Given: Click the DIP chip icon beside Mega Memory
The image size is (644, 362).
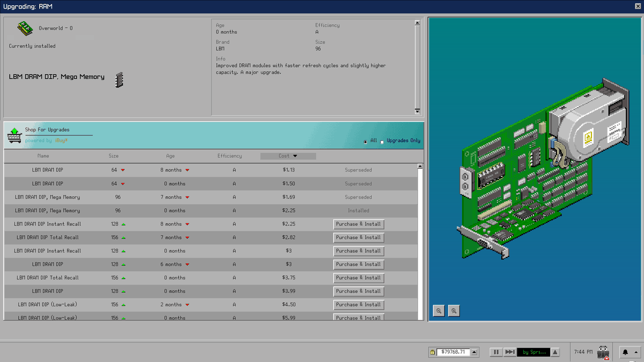Looking at the screenshot, I should (119, 80).
